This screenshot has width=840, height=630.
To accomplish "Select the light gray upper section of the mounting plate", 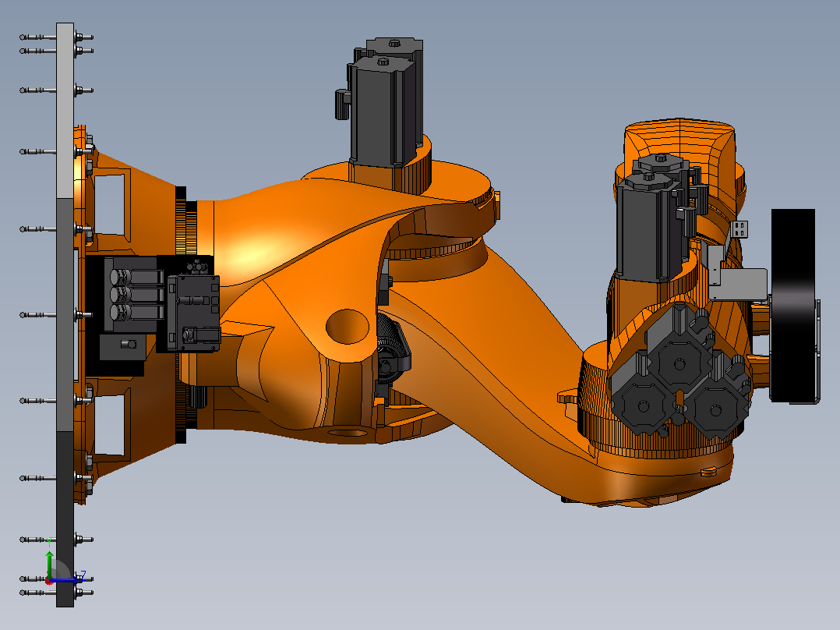I will pos(65,111).
